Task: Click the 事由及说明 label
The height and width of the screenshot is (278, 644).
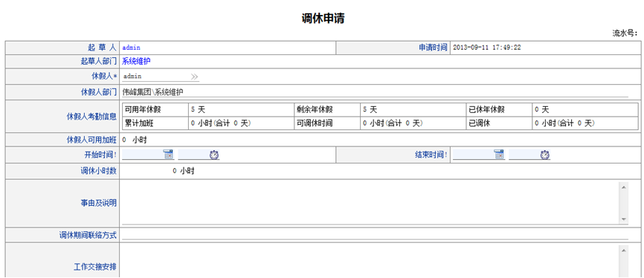Action: (99, 203)
